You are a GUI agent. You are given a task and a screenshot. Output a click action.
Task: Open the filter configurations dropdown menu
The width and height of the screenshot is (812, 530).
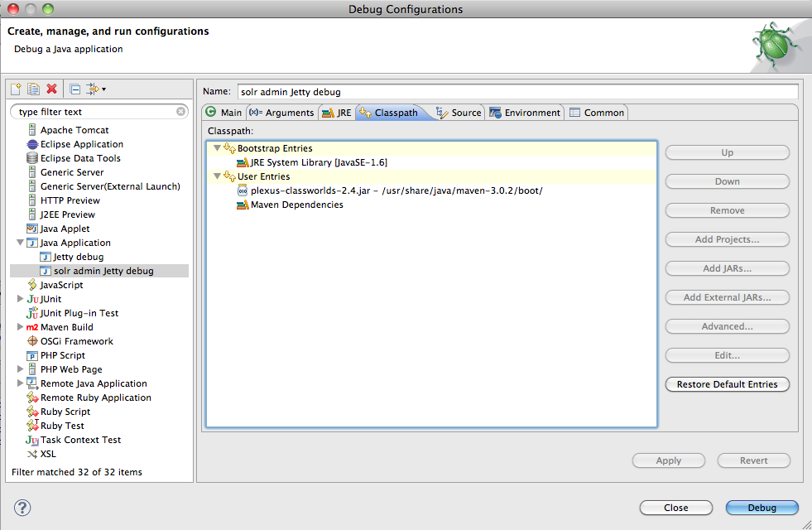96,89
